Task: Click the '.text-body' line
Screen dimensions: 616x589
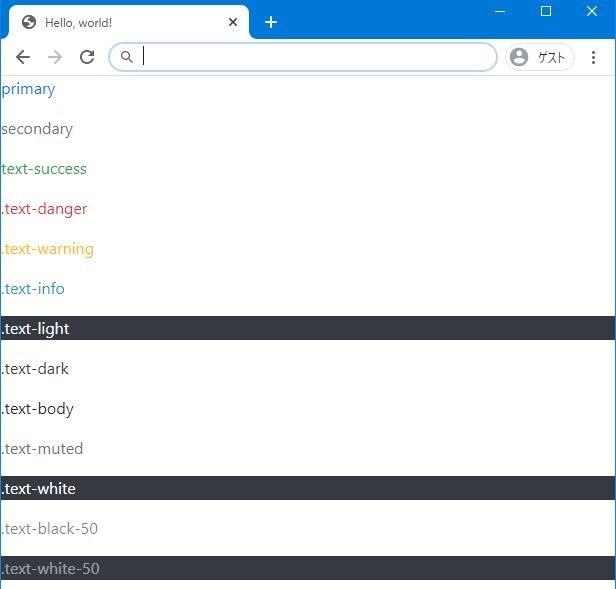Action: 37,409
